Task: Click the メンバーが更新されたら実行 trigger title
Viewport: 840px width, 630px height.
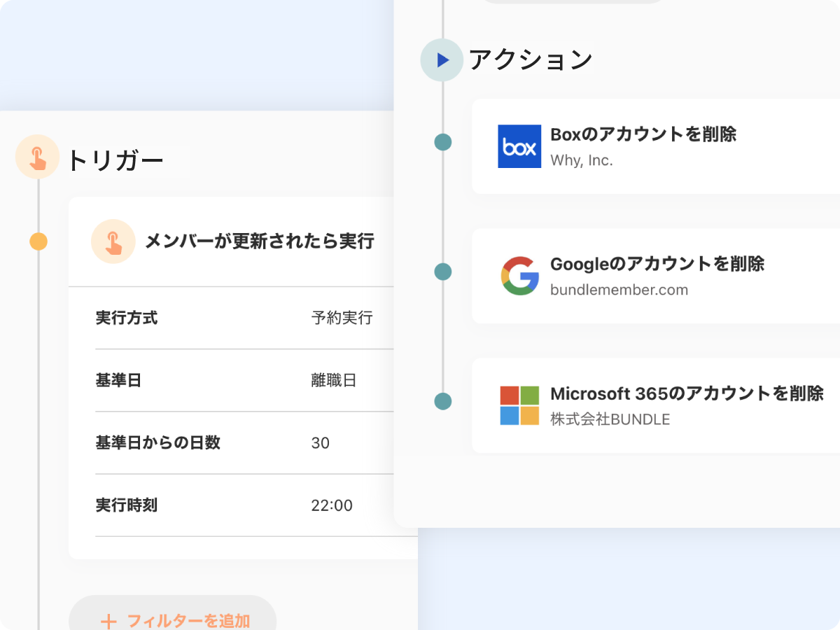Action: [259, 241]
